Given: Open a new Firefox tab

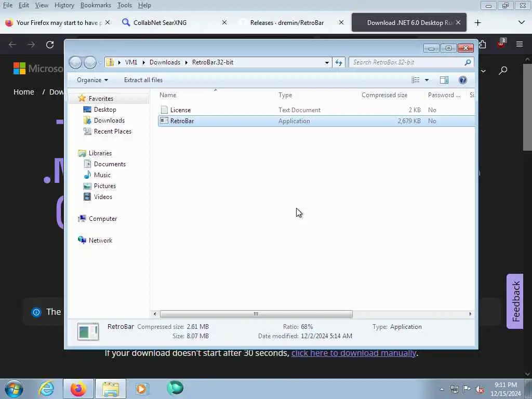Looking at the screenshot, I should point(478,23).
